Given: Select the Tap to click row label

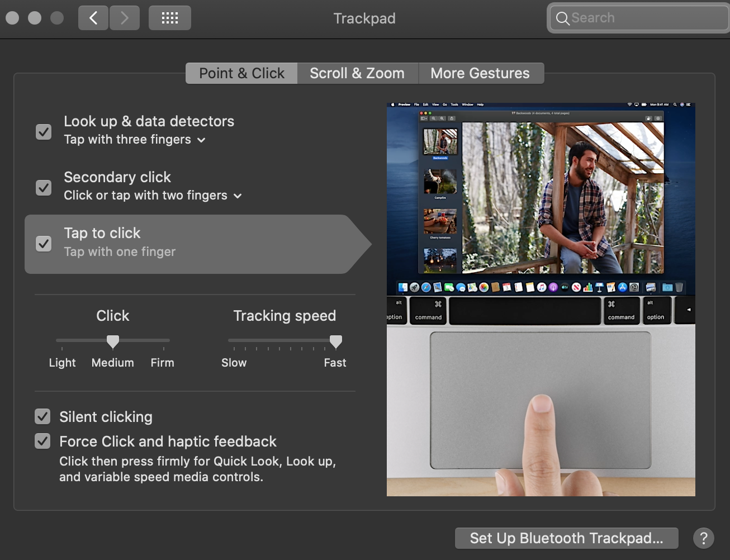Looking at the screenshot, I should 102,233.
